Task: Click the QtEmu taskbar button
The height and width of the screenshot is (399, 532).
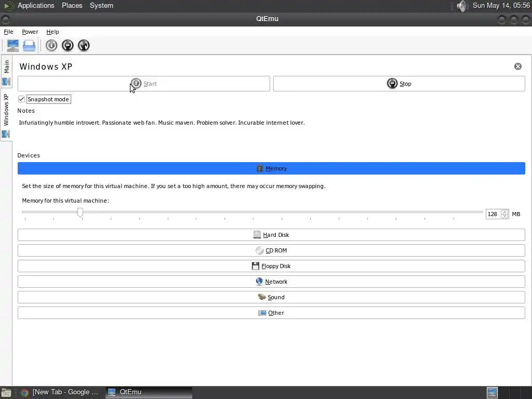Action: [149, 392]
